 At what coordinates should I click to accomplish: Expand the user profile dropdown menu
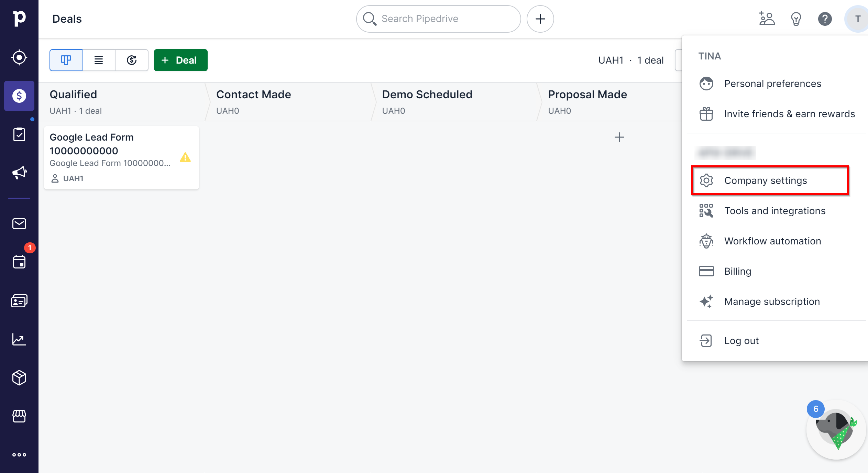[x=856, y=19]
